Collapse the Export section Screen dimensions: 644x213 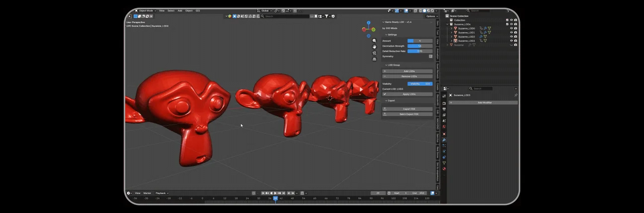tap(386, 101)
